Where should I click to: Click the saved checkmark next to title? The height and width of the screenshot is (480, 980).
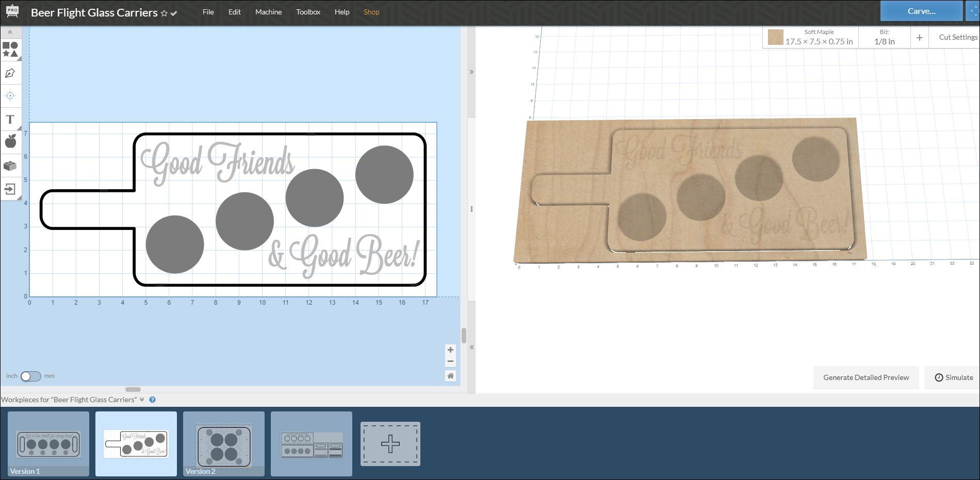(x=174, y=13)
